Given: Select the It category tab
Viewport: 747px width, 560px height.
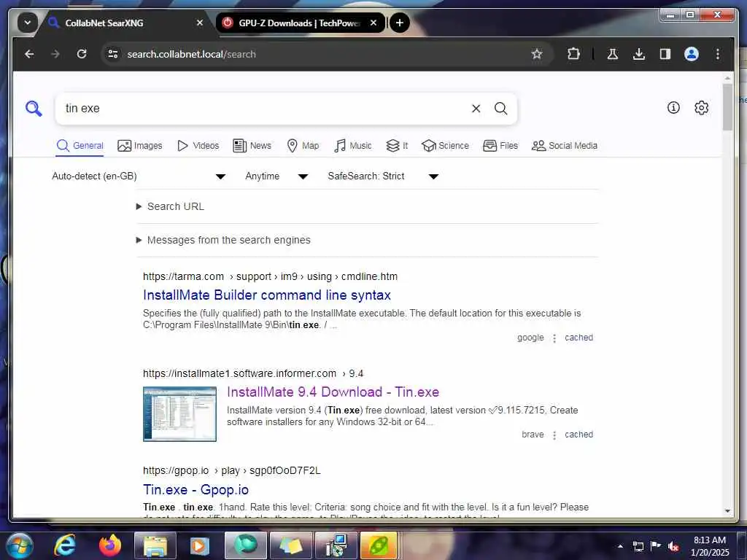Looking at the screenshot, I should point(397,146).
